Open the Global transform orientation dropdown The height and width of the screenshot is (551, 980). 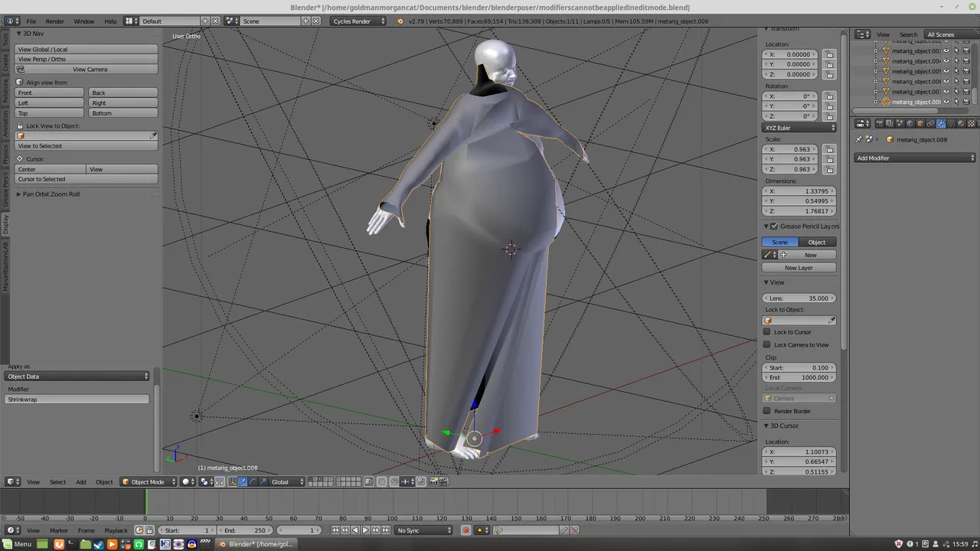click(x=288, y=481)
